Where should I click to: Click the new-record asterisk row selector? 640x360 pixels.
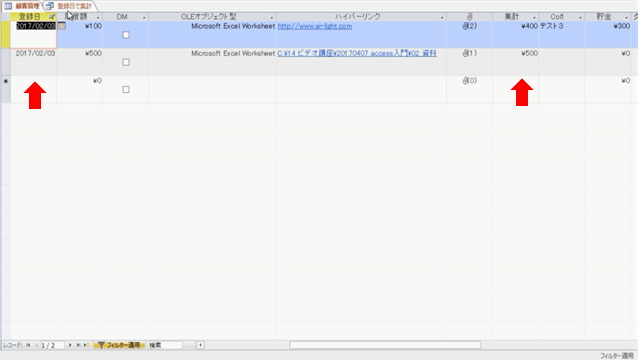click(6, 89)
